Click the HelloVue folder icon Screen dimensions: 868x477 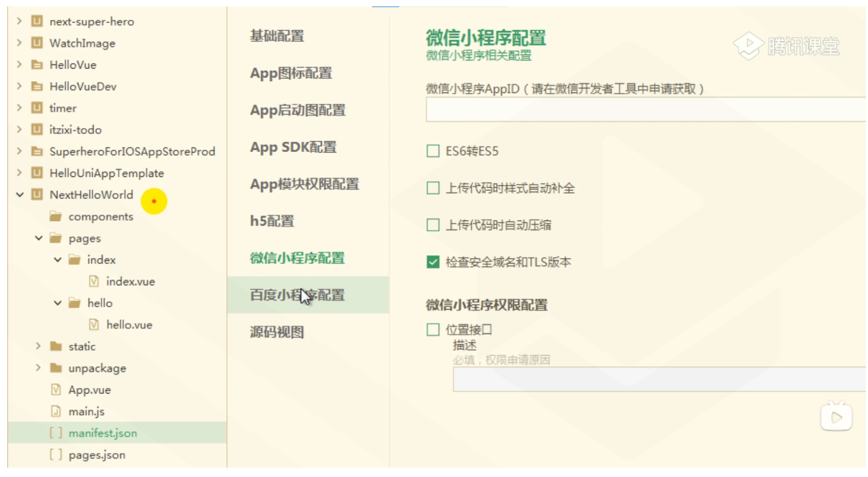click(37, 65)
